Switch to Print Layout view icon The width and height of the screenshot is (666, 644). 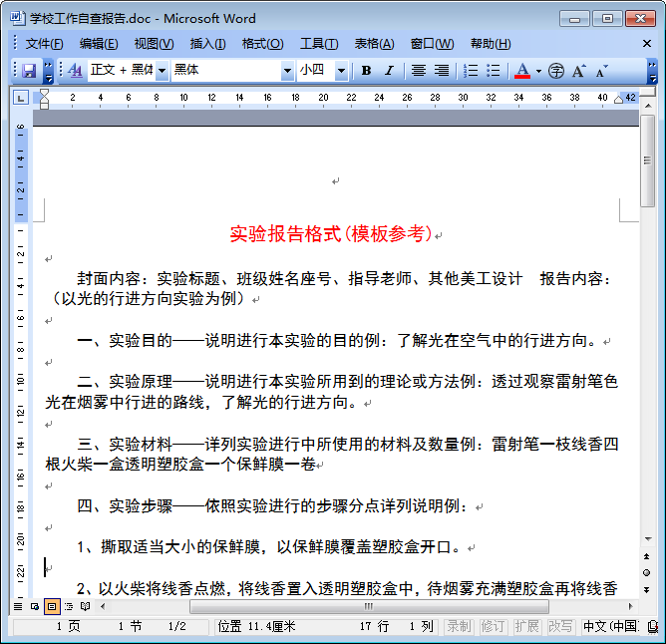pyautogui.click(x=52, y=607)
